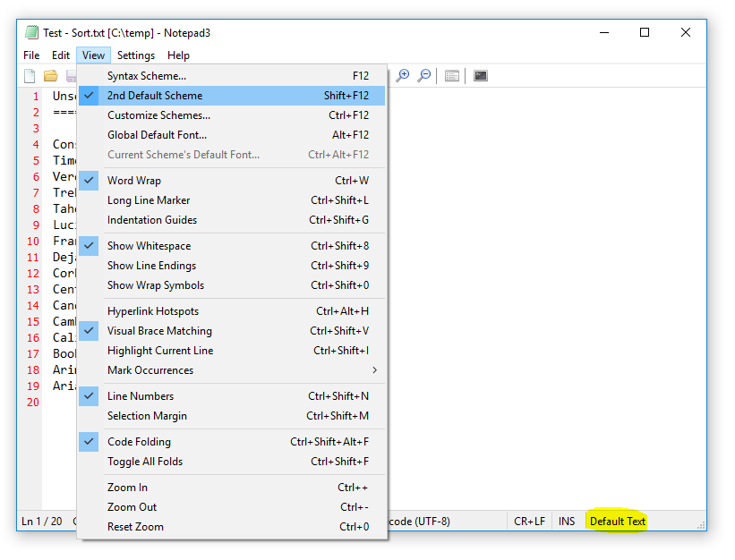Turn off Visual Brace Matching
Image resolution: width=735 pixels, height=560 pixels.
click(x=232, y=331)
